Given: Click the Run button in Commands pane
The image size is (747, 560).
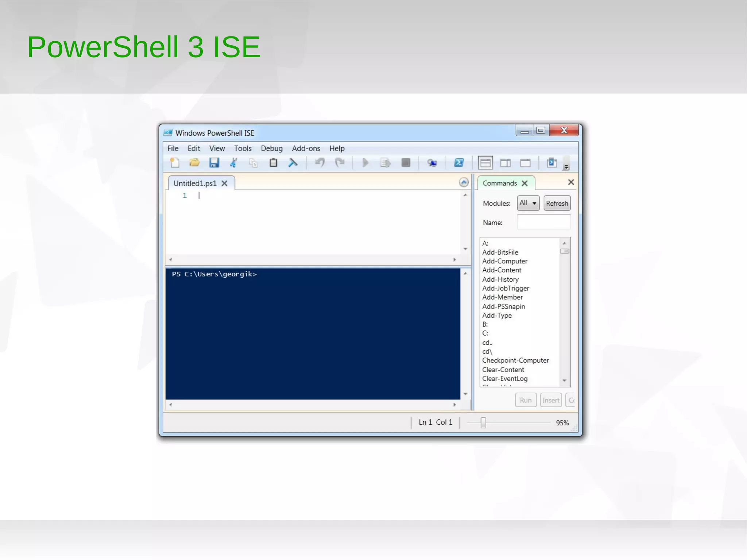Looking at the screenshot, I should [x=526, y=400].
